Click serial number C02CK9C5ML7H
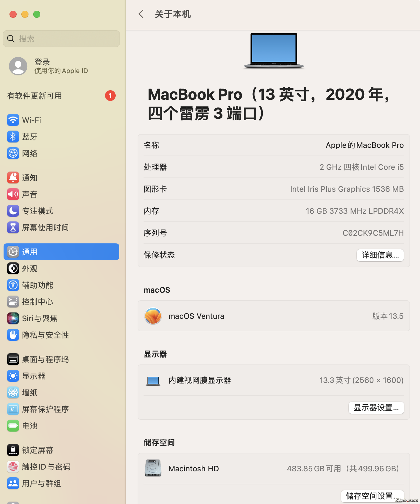The width and height of the screenshot is (420, 504). (373, 233)
